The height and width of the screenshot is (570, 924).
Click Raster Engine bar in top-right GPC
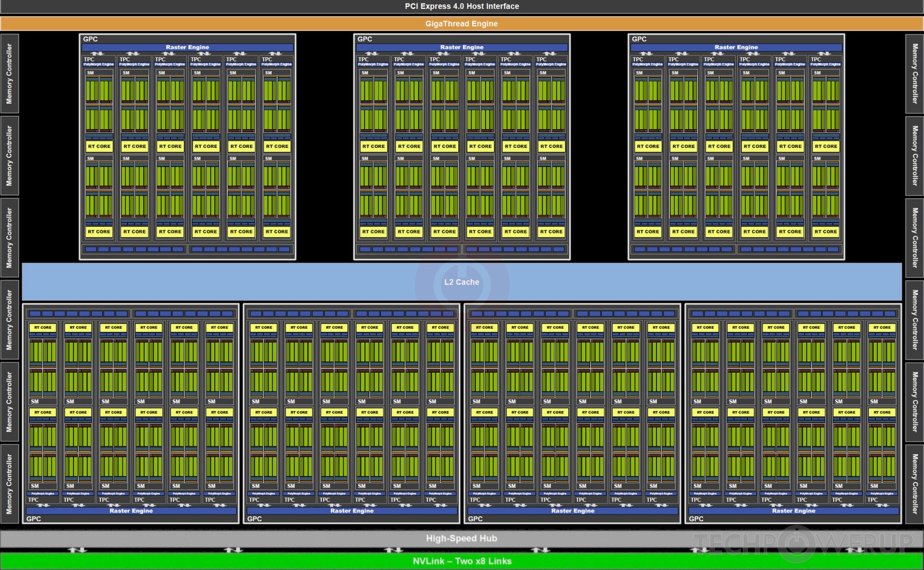coord(736,47)
